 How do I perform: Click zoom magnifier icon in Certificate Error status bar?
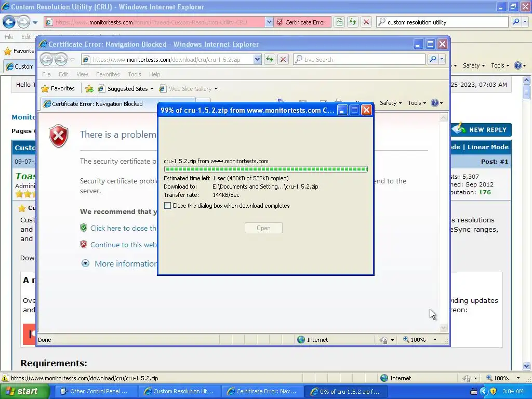pyautogui.click(x=406, y=339)
